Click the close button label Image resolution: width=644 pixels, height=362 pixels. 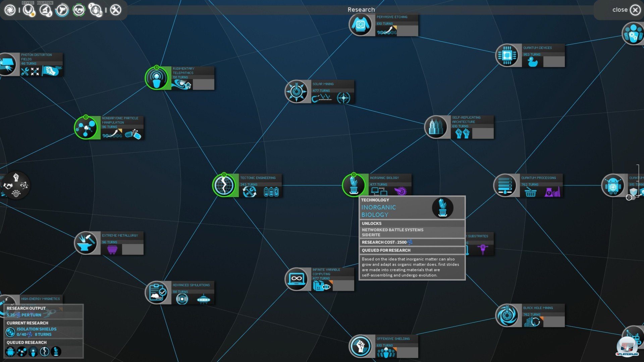pyautogui.click(x=620, y=10)
